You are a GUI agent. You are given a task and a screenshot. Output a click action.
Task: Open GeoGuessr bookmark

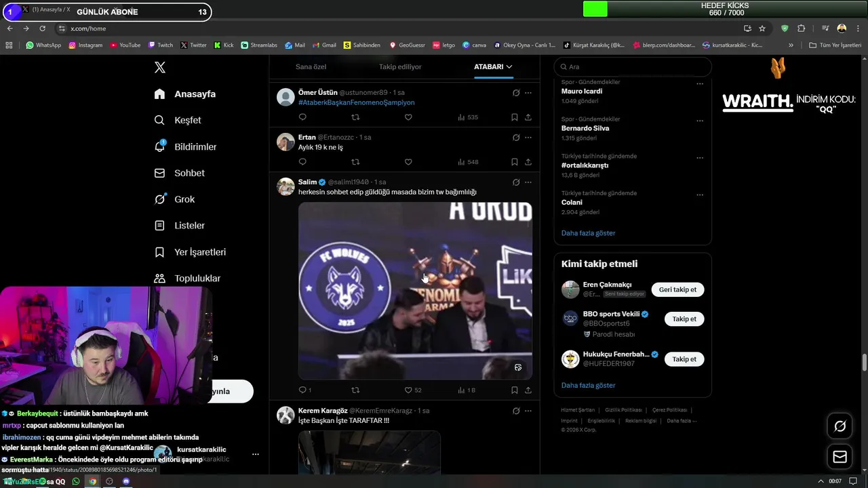407,45
